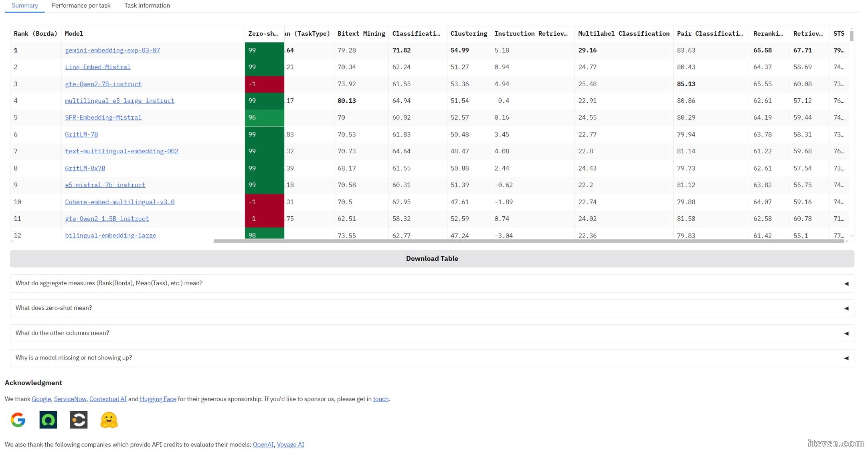
Task: Expand 'What do the other columns mean?'
Action: [432, 333]
